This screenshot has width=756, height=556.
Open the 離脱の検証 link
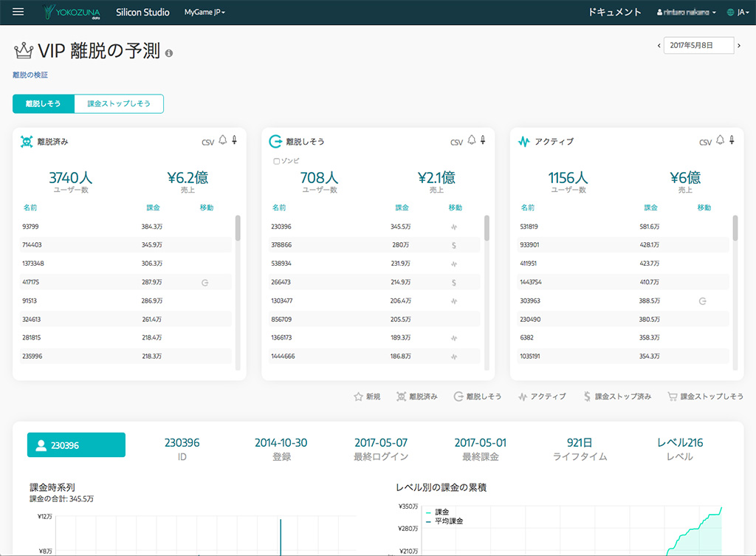click(x=30, y=75)
